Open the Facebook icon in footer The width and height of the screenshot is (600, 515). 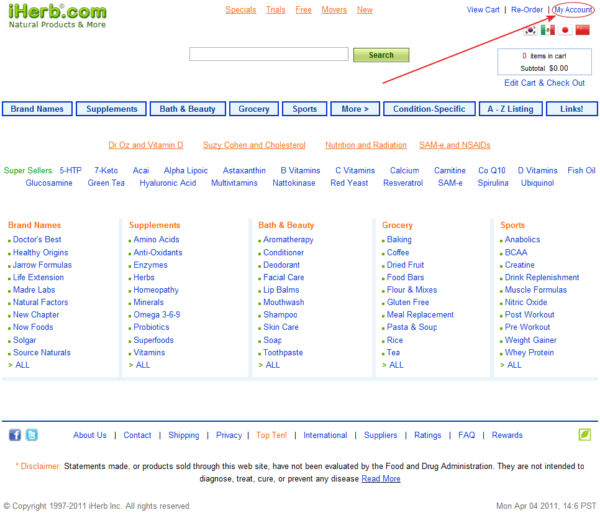(15, 435)
